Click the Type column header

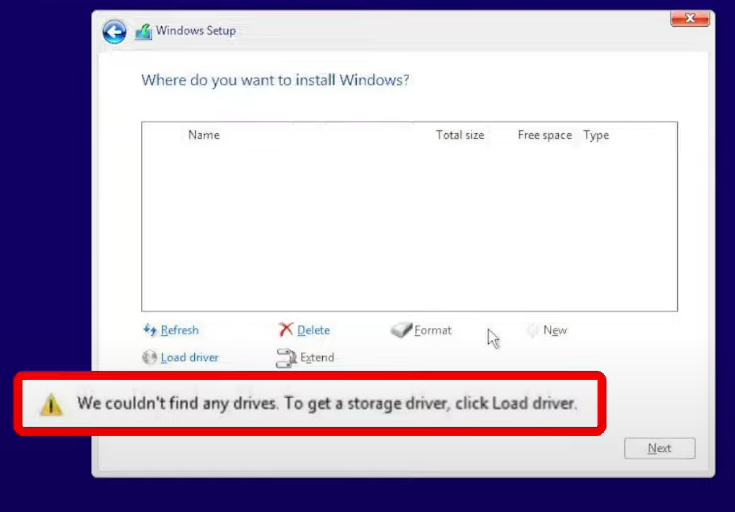[596, 136]
